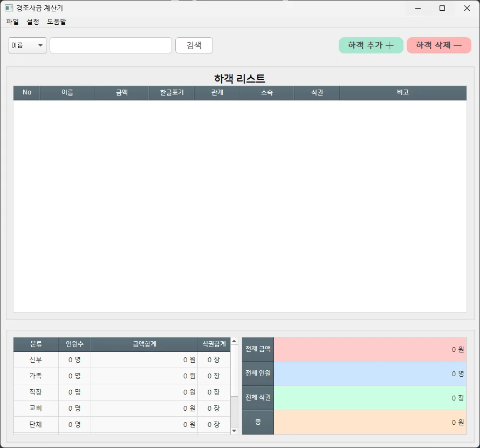Click the 0 명 cell in 신부 row
The image size is (480, 448).
74,359
